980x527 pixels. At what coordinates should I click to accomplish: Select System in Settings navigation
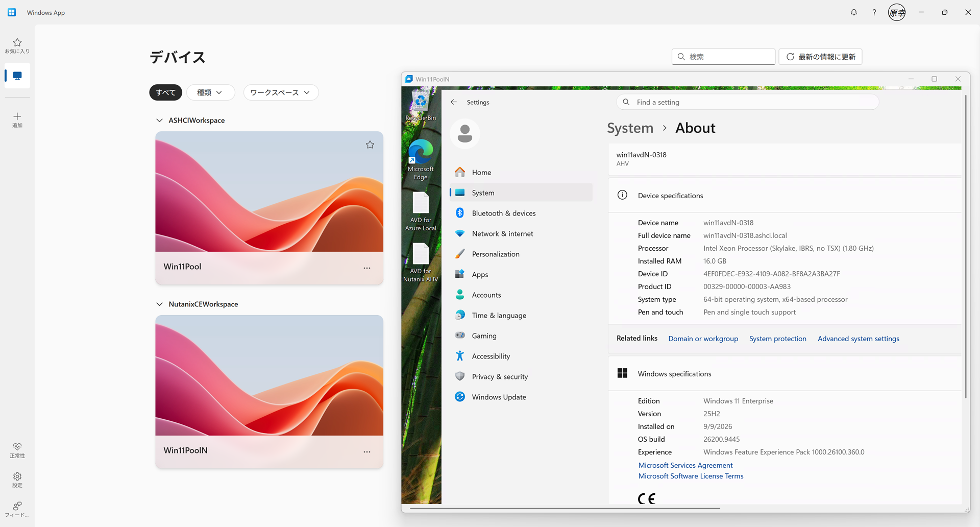521,193
